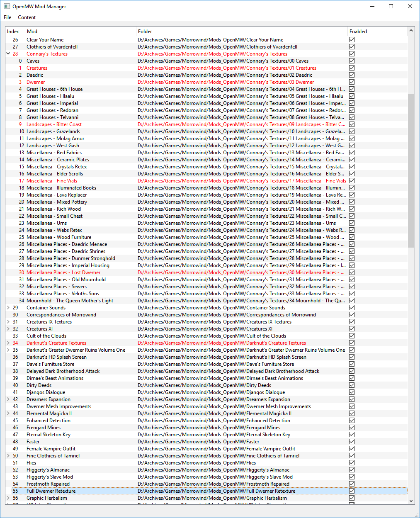Image resolution: width=420 pixels, height=518 pixels.
Task: Click the scroll up arrow
Action: [411, 31]
